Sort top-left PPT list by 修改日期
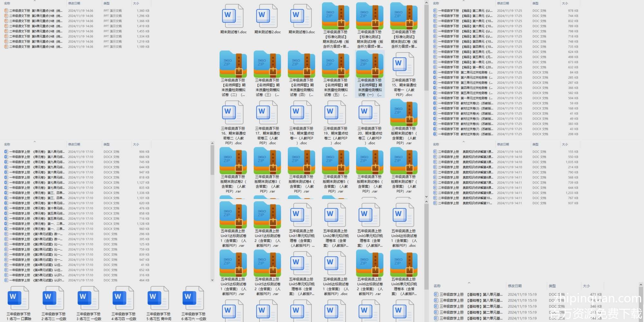Screen dimensions: 644x322 74,3
